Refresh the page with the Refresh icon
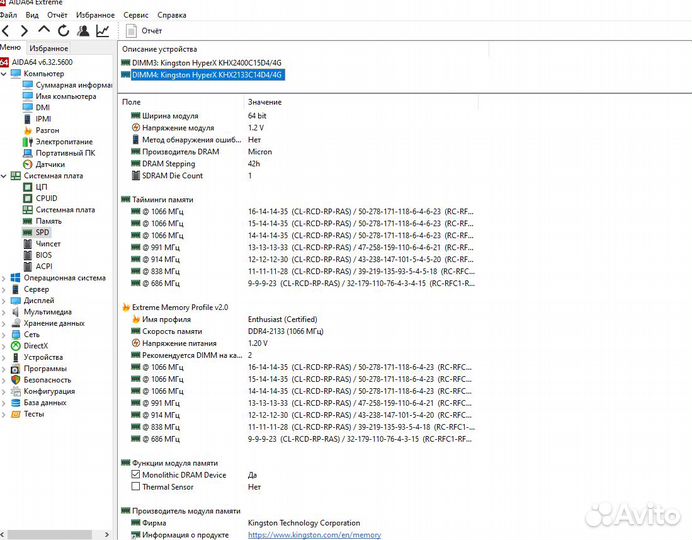Image resolution: width=692 pixels, height=540 pixels. coord(64,31)
